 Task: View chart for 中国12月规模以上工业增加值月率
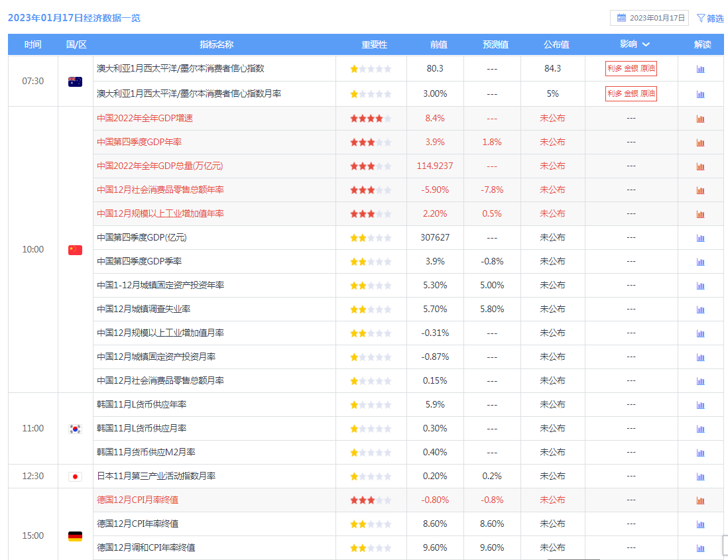pyautogui.click(x=700, y=333)
